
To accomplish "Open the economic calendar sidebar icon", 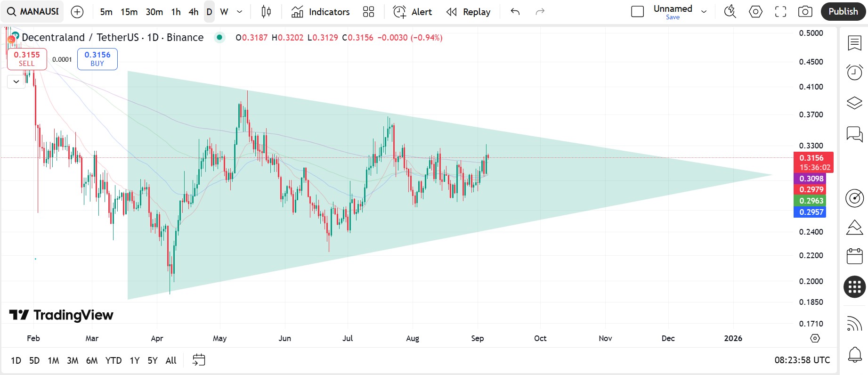I will coord(854,256).
